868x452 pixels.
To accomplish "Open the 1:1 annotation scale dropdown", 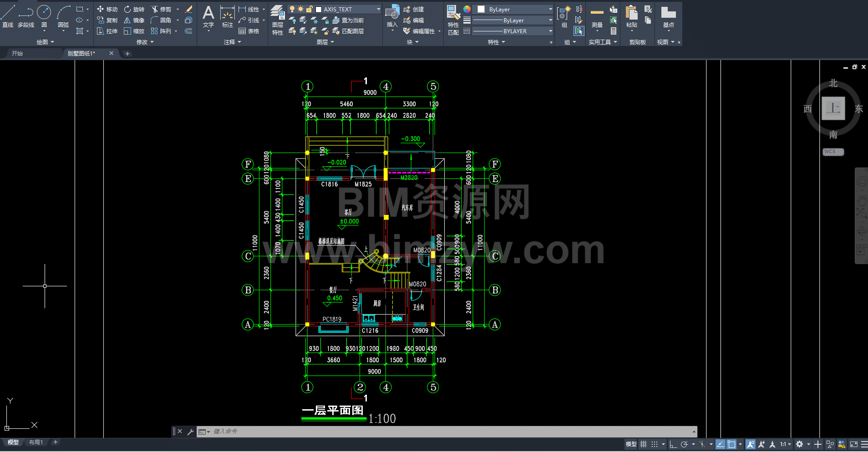I will (785, 444).
